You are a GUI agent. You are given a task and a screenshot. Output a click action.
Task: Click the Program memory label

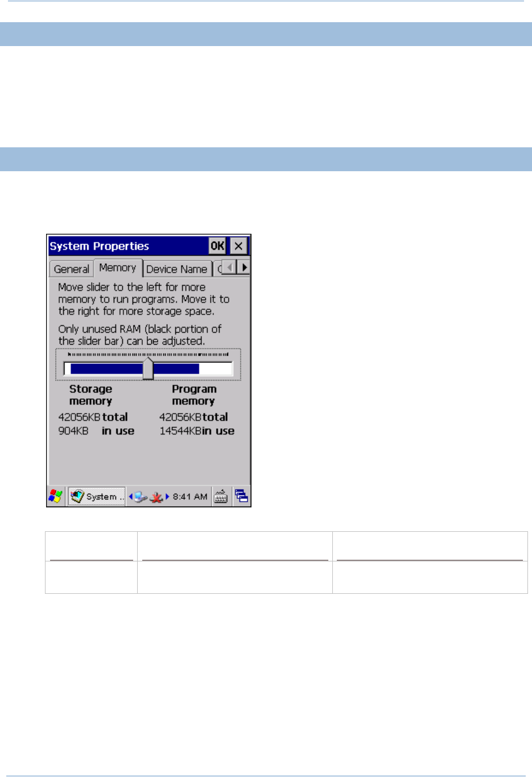194,395
